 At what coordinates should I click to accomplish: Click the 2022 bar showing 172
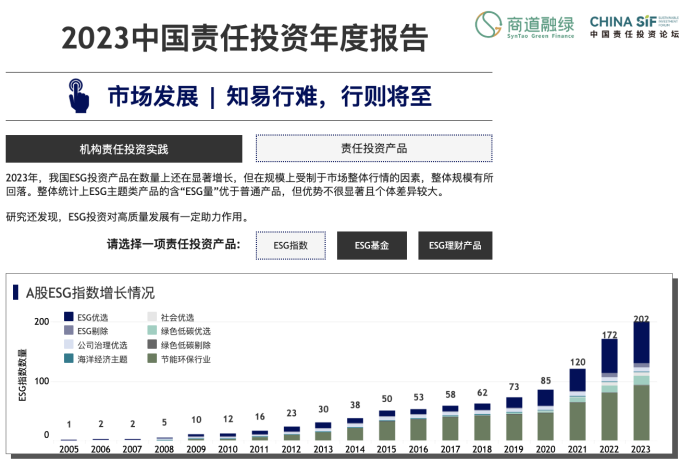tap(609, 395)
